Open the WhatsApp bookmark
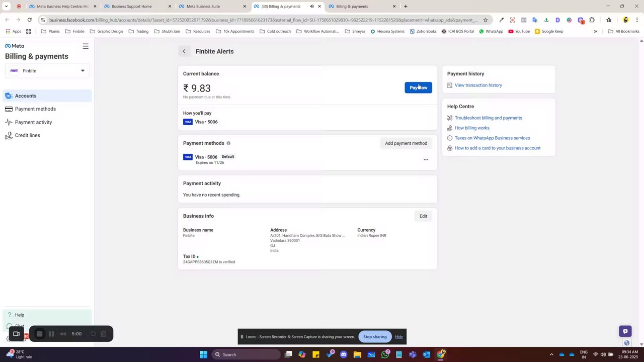The image size is (644, 362). point(491,31)
